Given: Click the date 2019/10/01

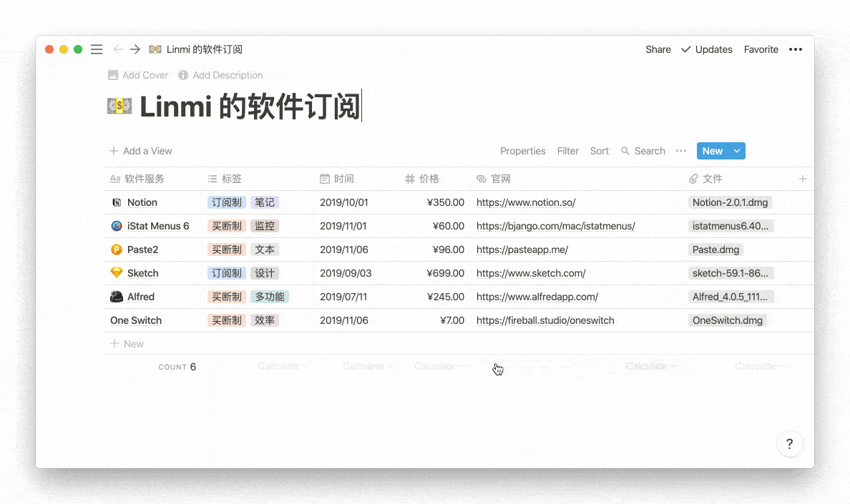Looking at the screenshot, I should click(x=343, y=202).
